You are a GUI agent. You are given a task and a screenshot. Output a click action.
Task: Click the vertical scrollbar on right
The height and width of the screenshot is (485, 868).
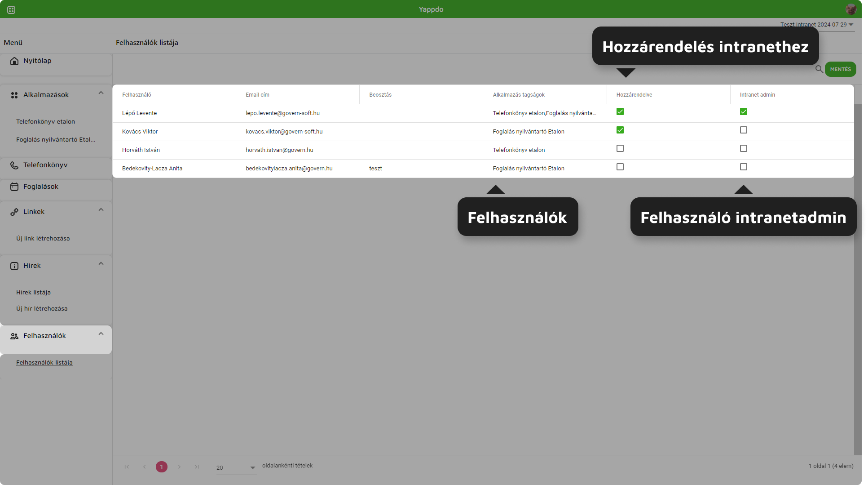point(858,279)
